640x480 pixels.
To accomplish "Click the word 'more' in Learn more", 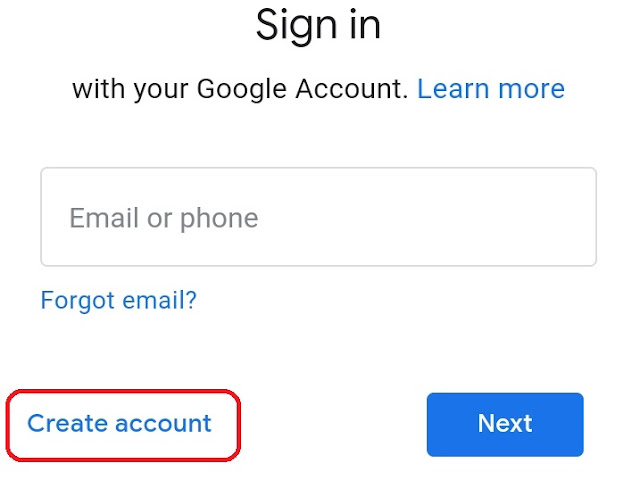I will (531, 89).
